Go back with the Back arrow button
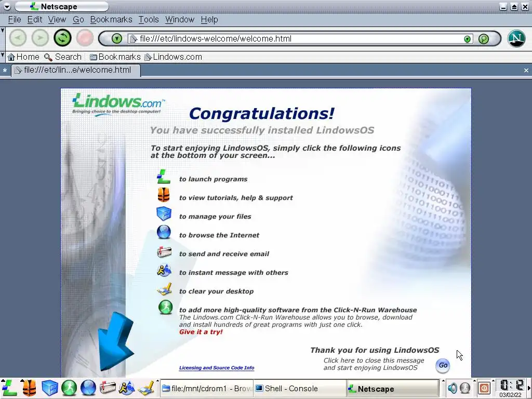 pos(18,37)
